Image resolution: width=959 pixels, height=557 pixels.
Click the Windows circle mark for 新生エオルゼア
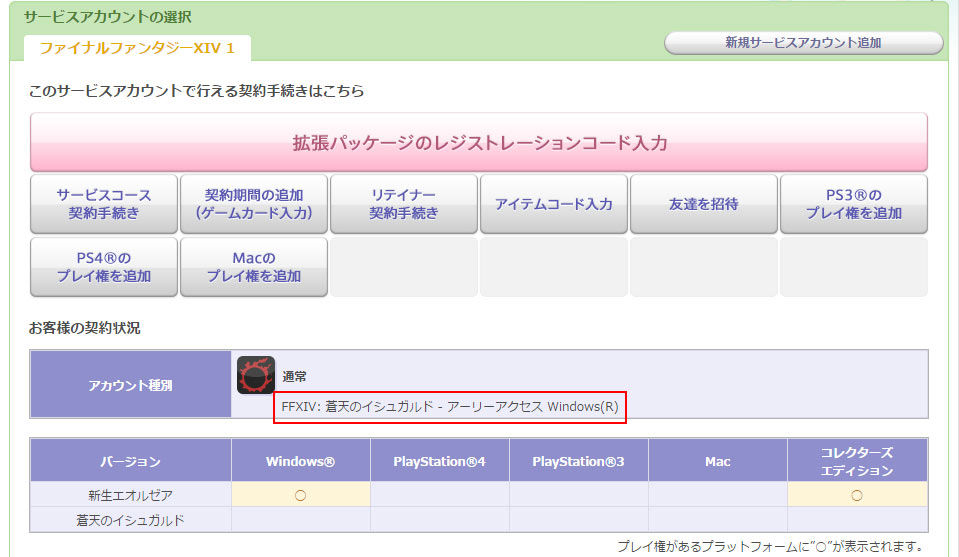[x=300, y=495]
